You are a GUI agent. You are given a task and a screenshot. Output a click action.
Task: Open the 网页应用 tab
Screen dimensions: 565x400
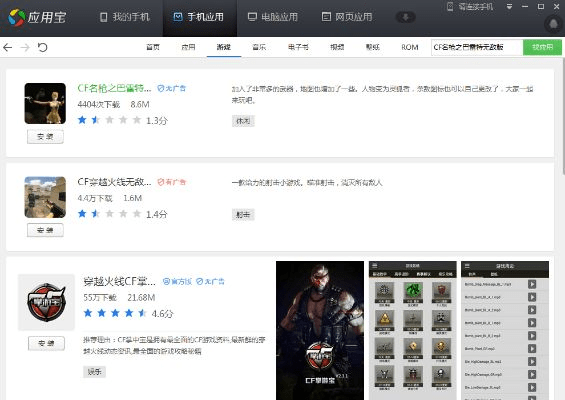[347, 17]
